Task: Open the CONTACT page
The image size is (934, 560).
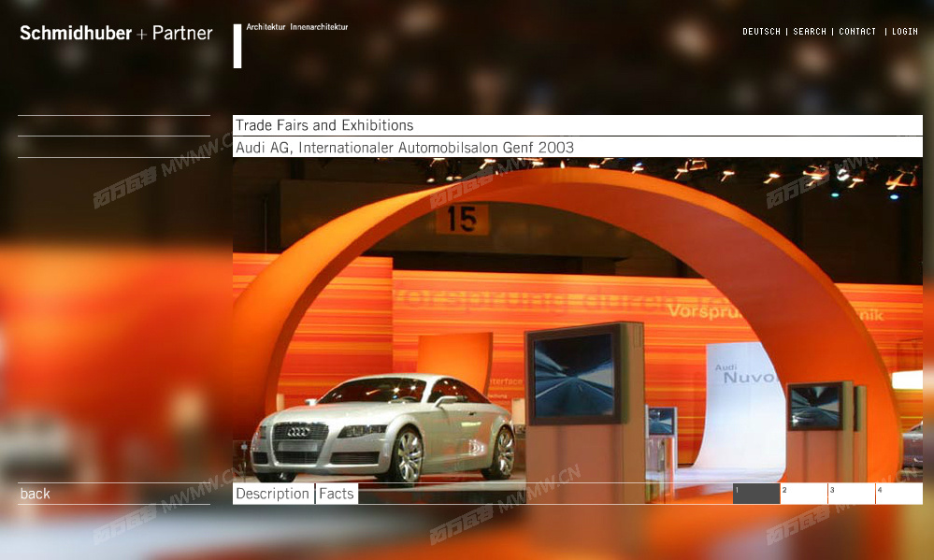Action: [857, 32]
